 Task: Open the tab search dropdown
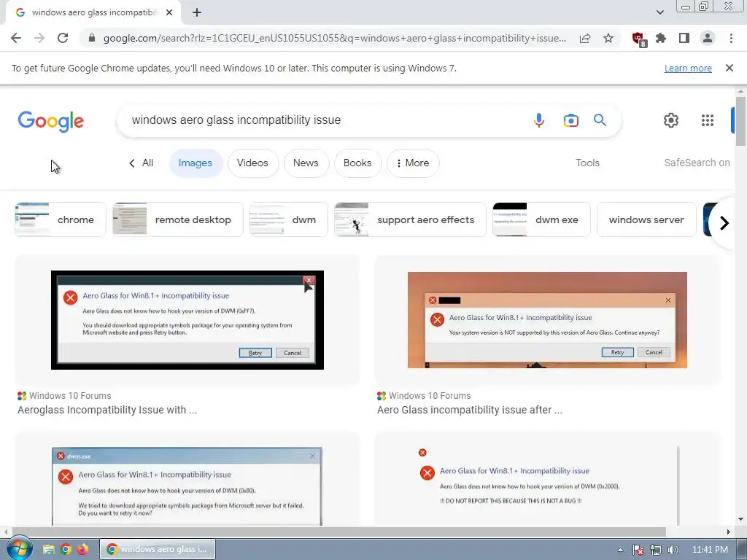[x=659, y=12]
